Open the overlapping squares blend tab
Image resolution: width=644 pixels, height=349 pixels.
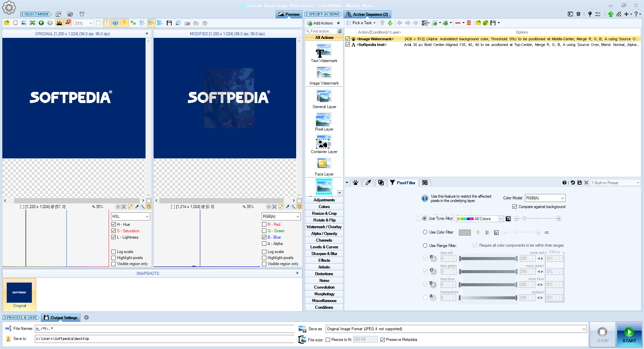(381, 183)
